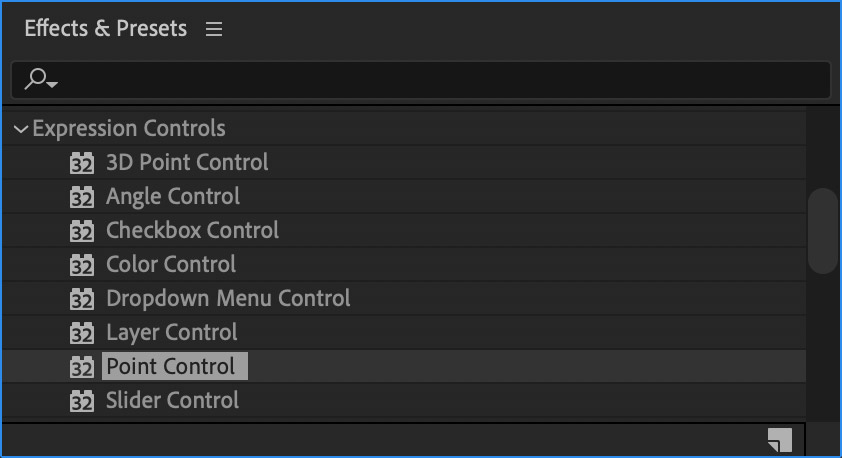Click the search magnifier dropdown icon
The width and height of the screenshot is (842, 458).
point(41,79)
